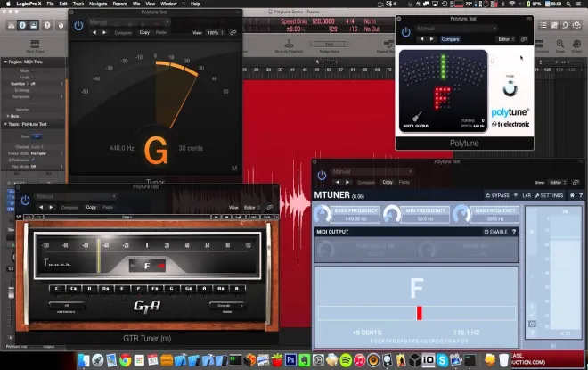Click Copy in Logic Tuner header
The height and width of the screenshot is (370, 588).
(144, 33)
